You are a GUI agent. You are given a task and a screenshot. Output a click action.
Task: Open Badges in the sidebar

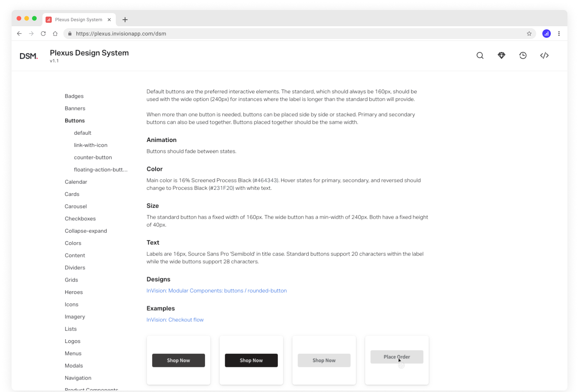tap(74, 96)
